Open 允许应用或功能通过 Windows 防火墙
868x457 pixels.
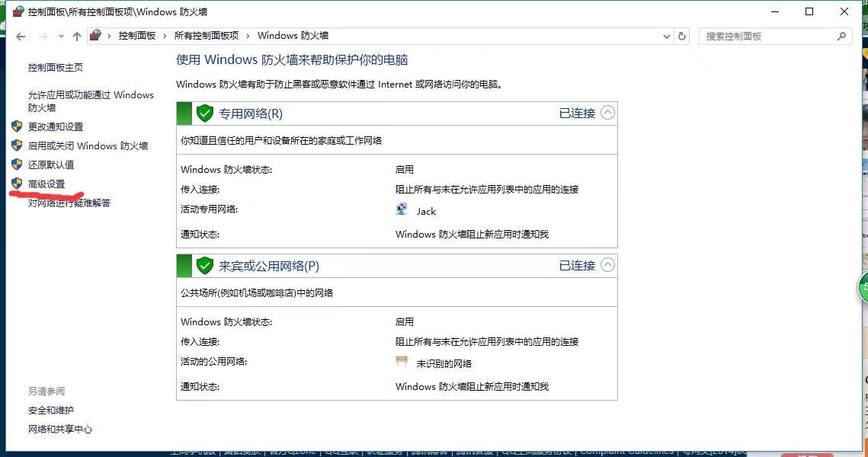click(91, 101)
